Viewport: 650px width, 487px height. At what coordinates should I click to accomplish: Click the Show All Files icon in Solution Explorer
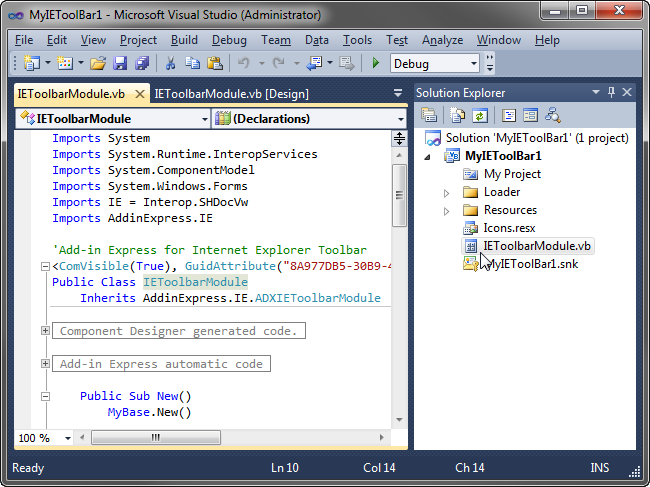click(x=458, y=115)
